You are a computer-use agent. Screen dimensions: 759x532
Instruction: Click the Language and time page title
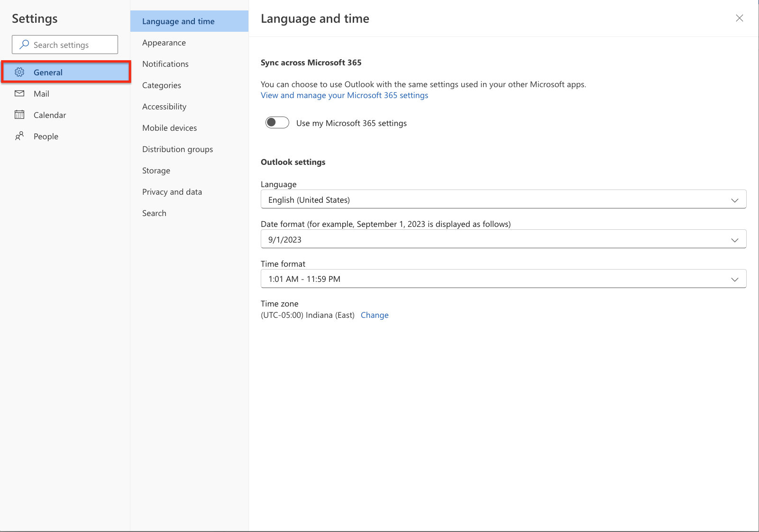pyautogui.click(x=315, y=18)
